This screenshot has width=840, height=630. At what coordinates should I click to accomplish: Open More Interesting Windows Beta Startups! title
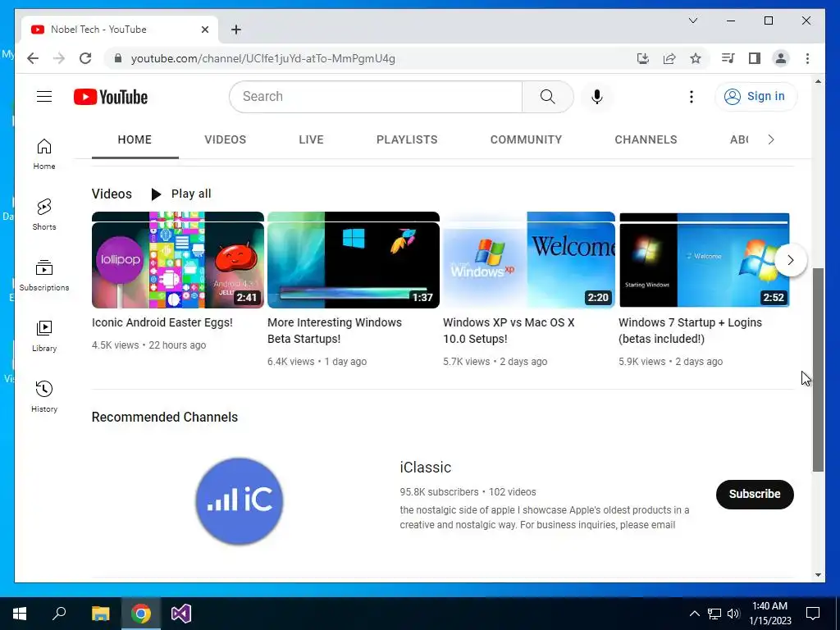(x=335, y=331)
